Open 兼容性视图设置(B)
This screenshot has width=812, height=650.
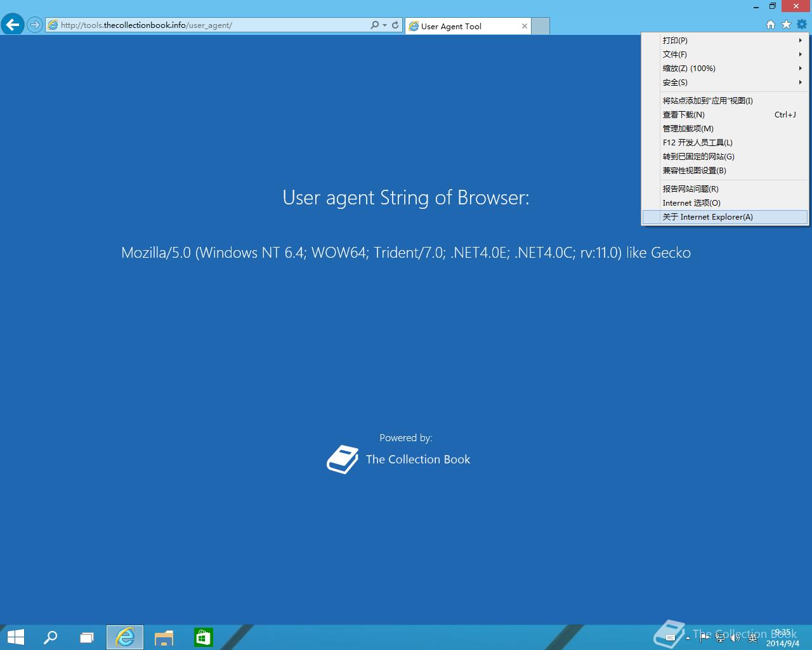725,170
